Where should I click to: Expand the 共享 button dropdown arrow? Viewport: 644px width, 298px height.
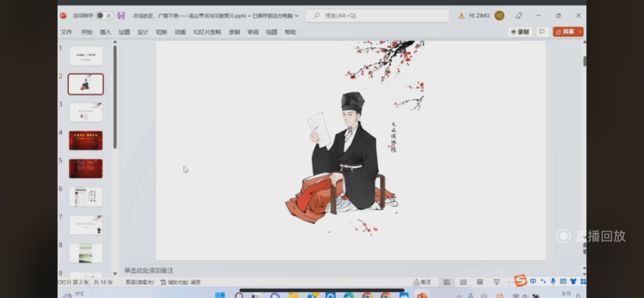click(580, 32)
